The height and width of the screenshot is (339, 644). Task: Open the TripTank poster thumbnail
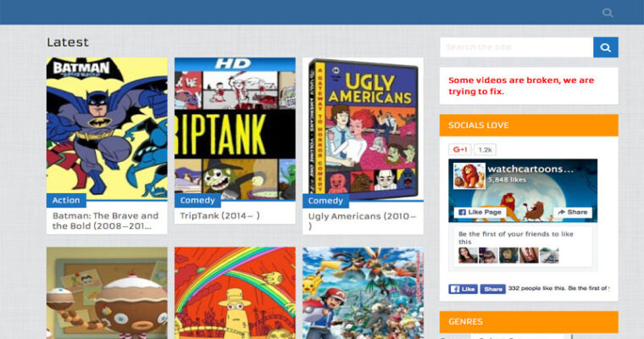pyautogui.click(x=235, y=127)
